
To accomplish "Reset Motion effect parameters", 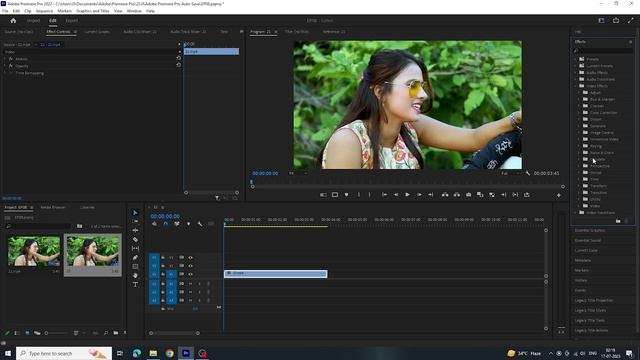I will [x=178, y=58].
